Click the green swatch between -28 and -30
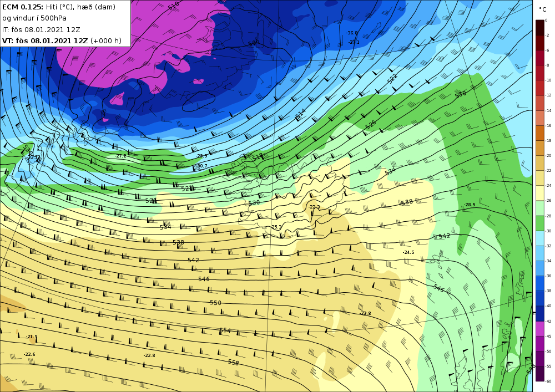555x392 pixels. [x=540, y=223]
